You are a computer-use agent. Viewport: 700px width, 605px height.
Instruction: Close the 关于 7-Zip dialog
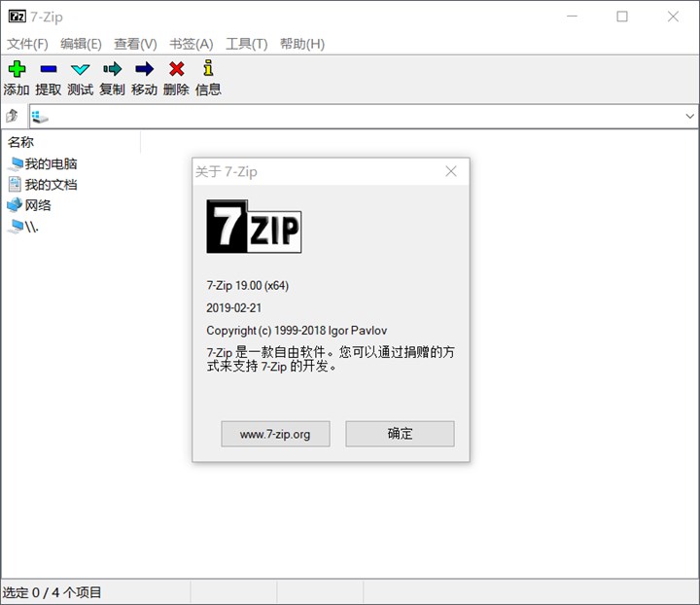click(451, 171)
